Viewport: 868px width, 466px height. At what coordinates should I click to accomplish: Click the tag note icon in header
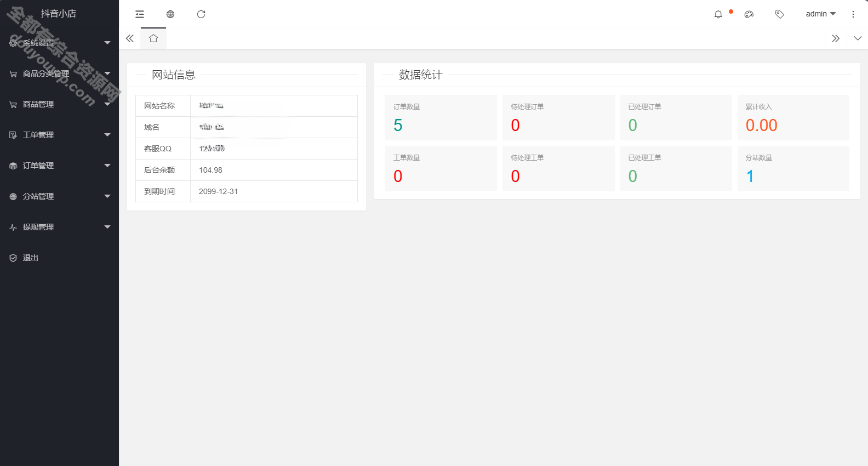click(780, 14)
